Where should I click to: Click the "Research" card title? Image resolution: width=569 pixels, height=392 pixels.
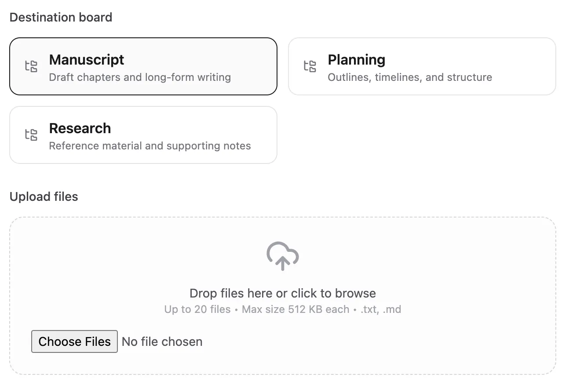click(x=80, y=128)
